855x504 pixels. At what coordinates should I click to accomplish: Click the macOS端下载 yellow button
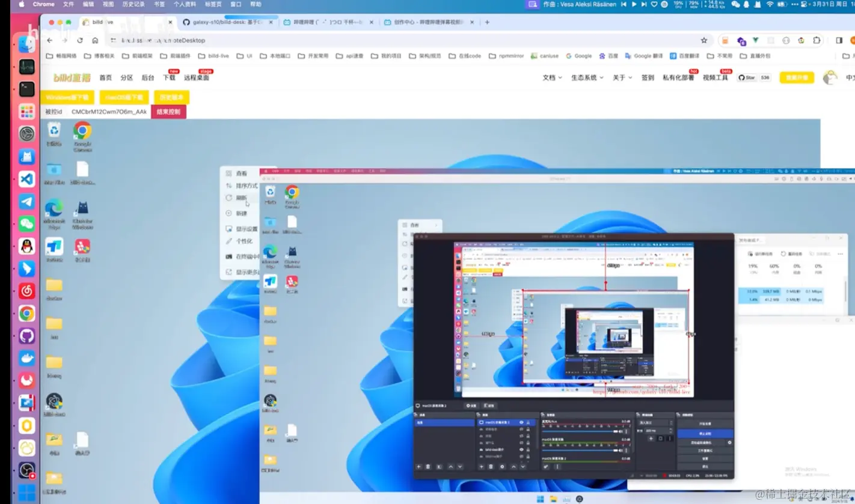coord(124,97)
